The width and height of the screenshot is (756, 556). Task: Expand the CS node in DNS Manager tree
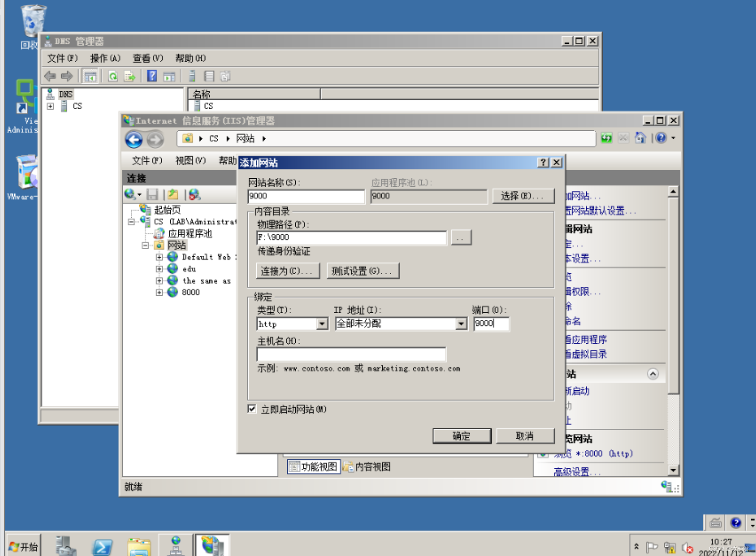tap(50, 106)
